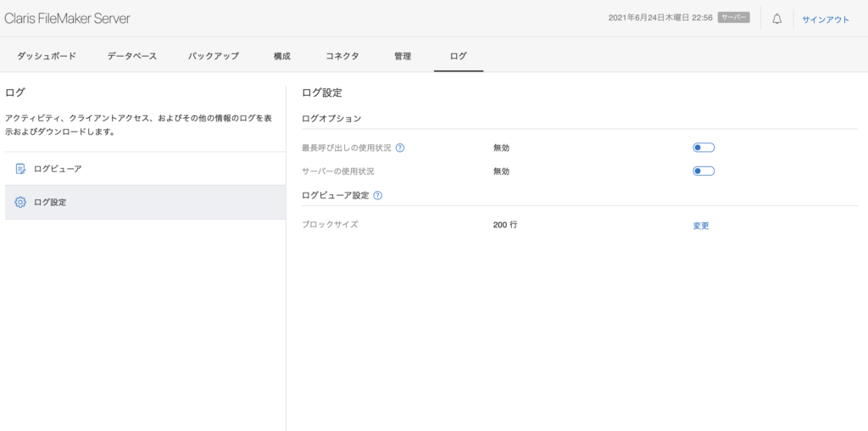The image size is (868, 431).
Task: Click the date and time display
Action: 659,18
